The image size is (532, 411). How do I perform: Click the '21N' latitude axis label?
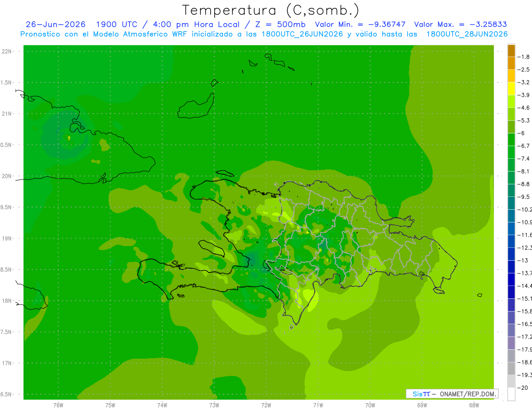pyautogui.click(x=7, y=114)
